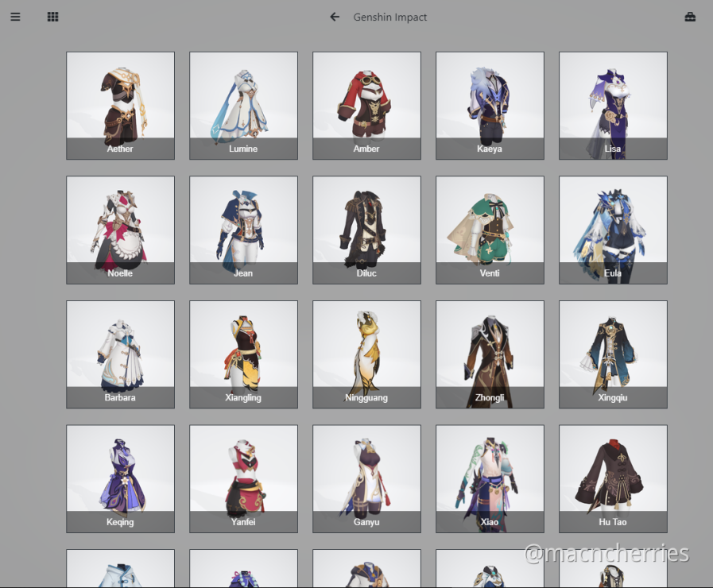This screenshot has height=588, width=713.
Task: Select the Amber outfit thumbnail
Action: (x=367, y=106)
